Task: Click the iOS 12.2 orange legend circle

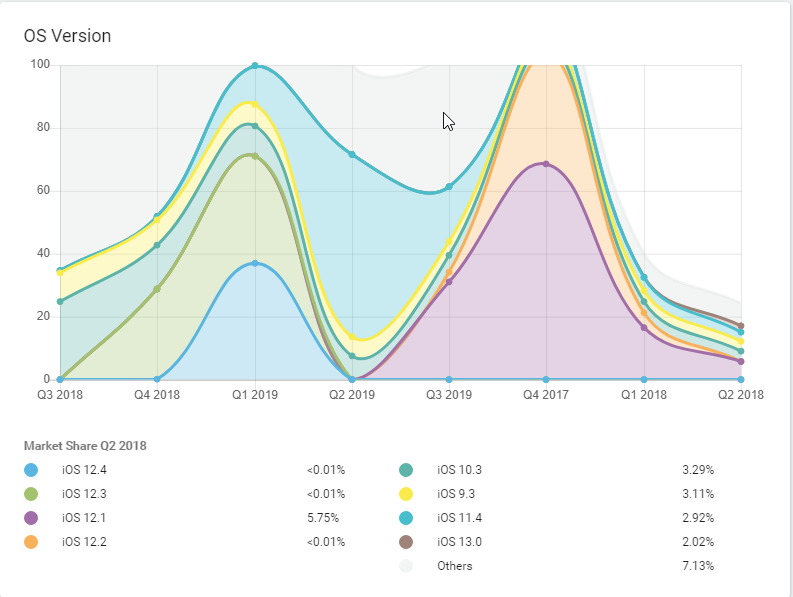Action: tap(31, 542)
